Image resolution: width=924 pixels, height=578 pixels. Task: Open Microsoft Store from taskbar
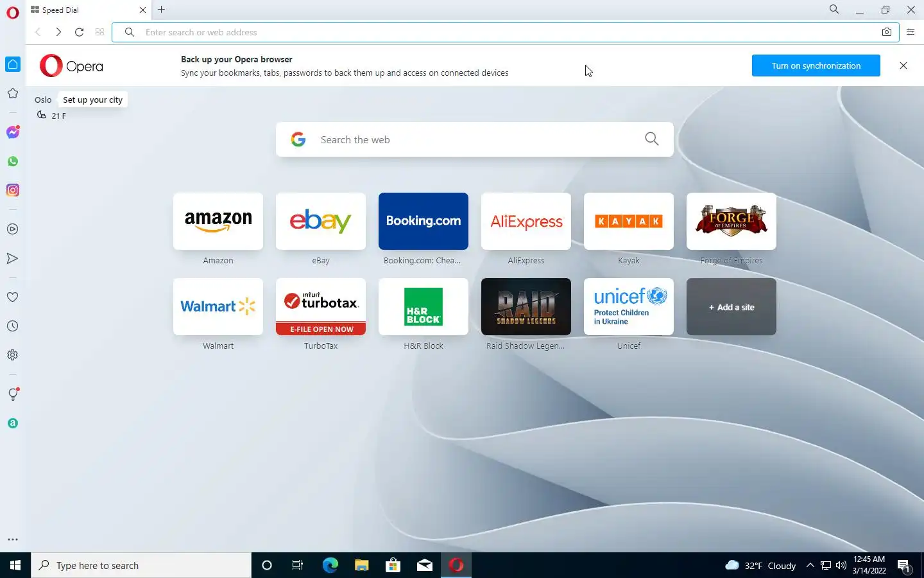coord(393,565)
